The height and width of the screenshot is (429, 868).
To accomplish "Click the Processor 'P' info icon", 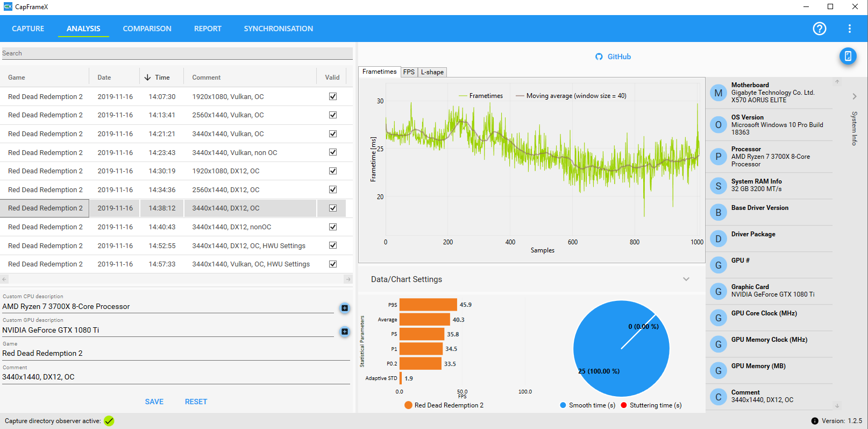I will pyautogui.click(x=718, y=157).
